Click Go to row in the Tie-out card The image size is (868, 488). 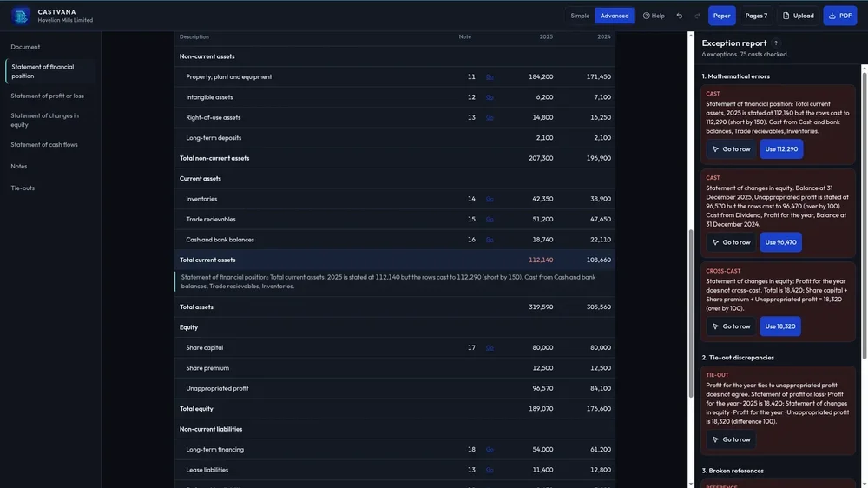[731, 439]
